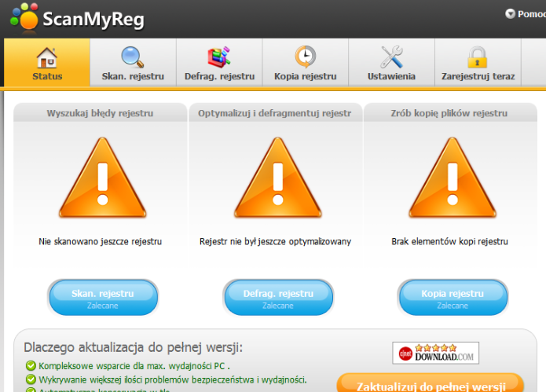Click the warning triangle under Zrób kopię plików rejestru
The image size is (546, 392).
(453, 178)
